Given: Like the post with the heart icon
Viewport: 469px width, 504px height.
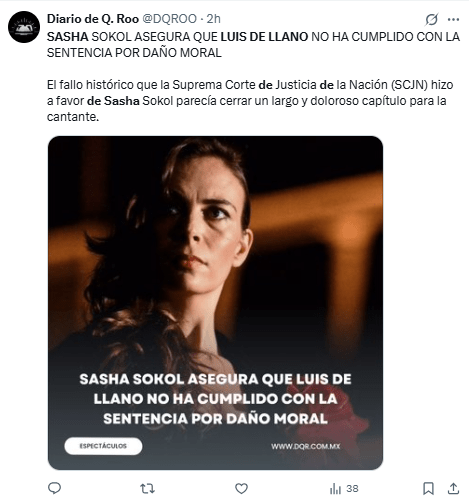Looking at the screenshot, I should (x=241, y=489).
